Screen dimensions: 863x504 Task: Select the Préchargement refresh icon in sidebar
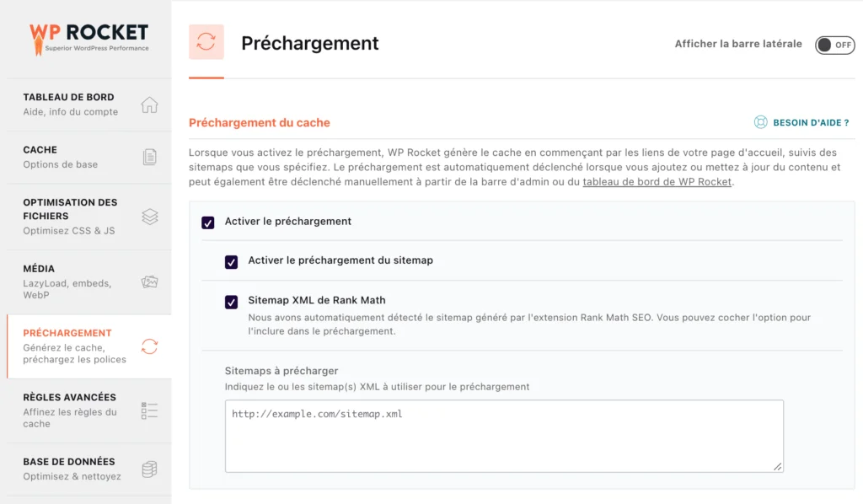point(150,346)
